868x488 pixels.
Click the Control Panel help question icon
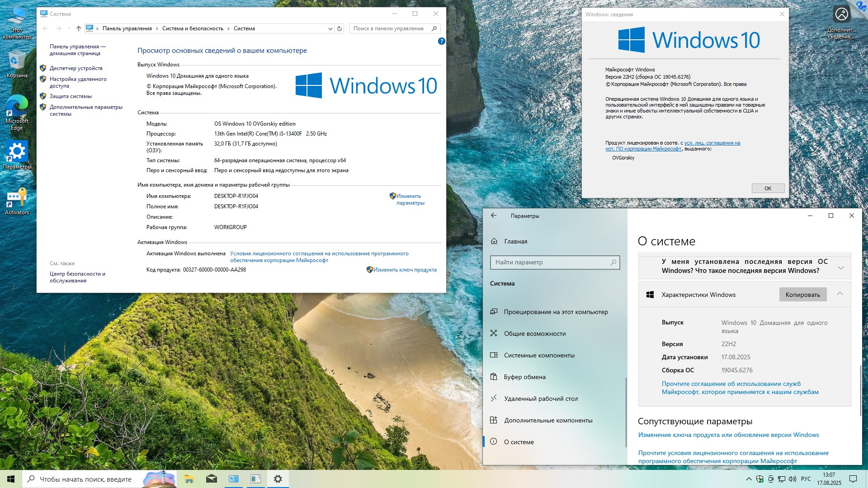tap(441, 41)
